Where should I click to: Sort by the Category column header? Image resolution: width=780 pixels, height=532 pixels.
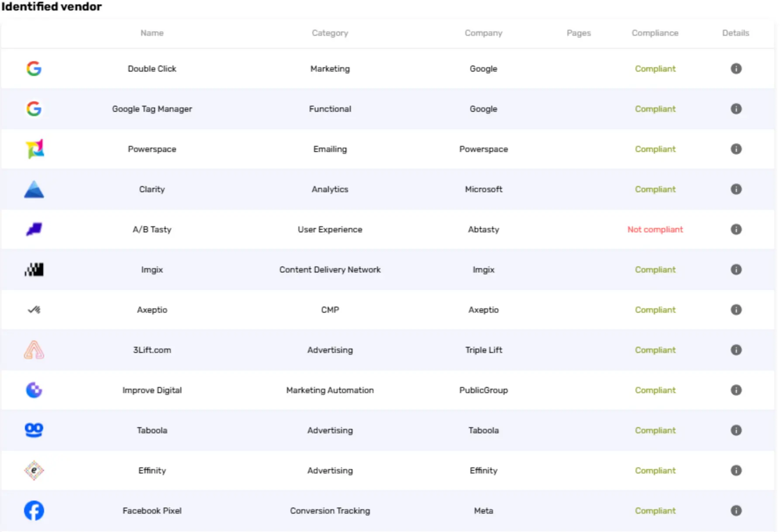tap(330, 33)
